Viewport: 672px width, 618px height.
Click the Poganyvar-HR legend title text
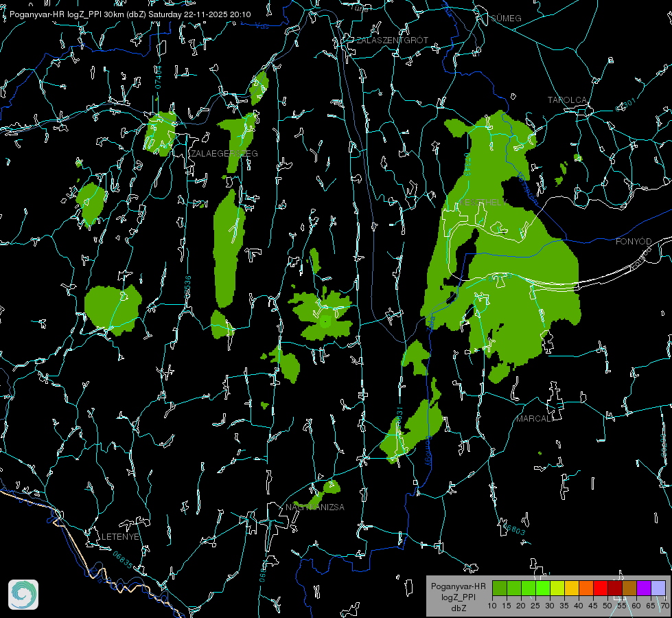[x=458, y=586]
